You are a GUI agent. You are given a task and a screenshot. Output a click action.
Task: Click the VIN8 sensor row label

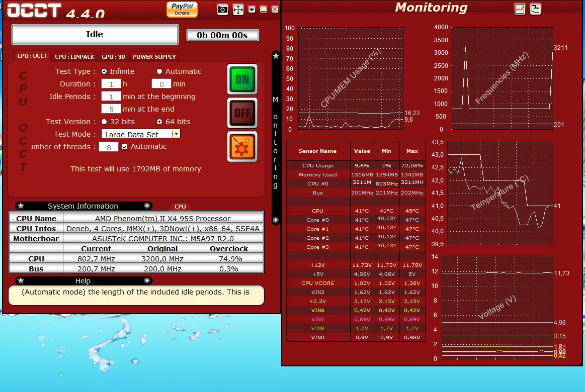[318, 328]
